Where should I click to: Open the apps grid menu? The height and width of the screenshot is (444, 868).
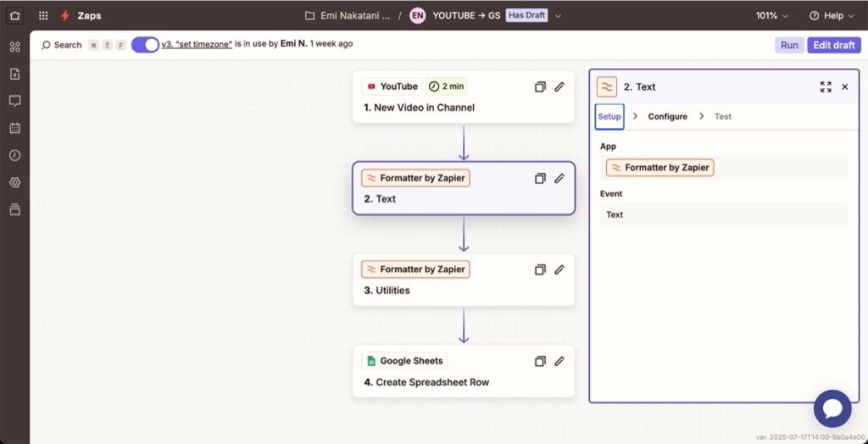pos(43,15)
